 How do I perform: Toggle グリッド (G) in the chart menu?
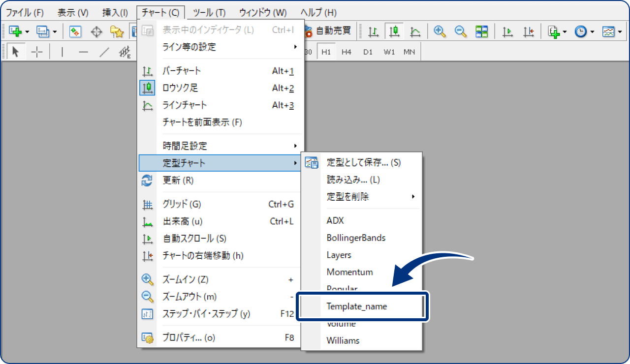coord(182,204)
